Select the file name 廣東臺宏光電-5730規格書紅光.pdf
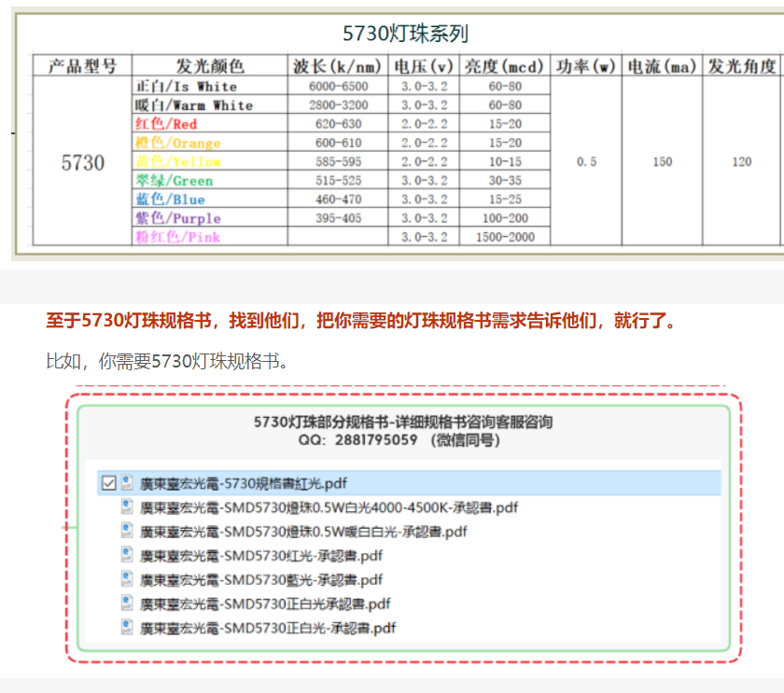 tap(244, 484)
